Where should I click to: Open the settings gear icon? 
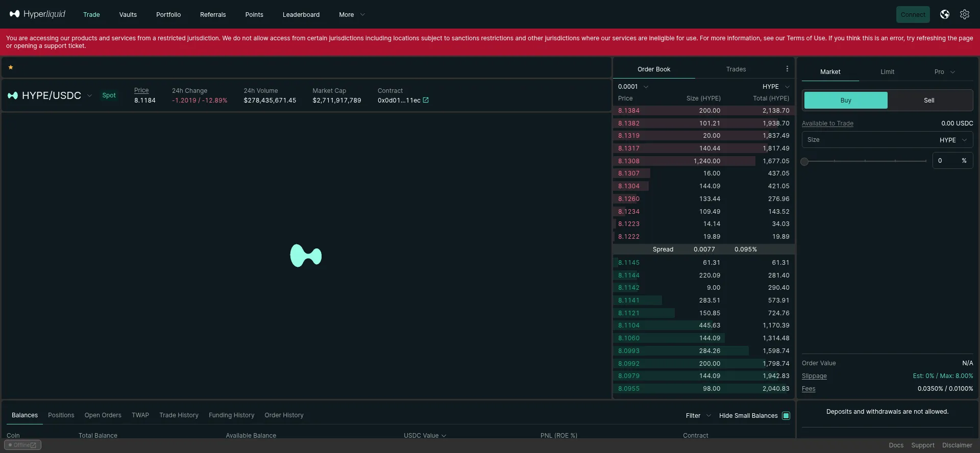[x=965, y=14]
